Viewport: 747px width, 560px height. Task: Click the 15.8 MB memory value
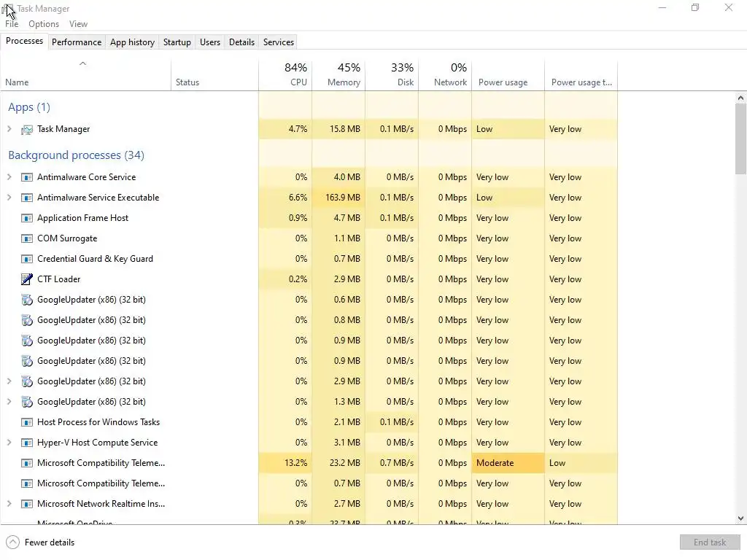pos(345,129)
